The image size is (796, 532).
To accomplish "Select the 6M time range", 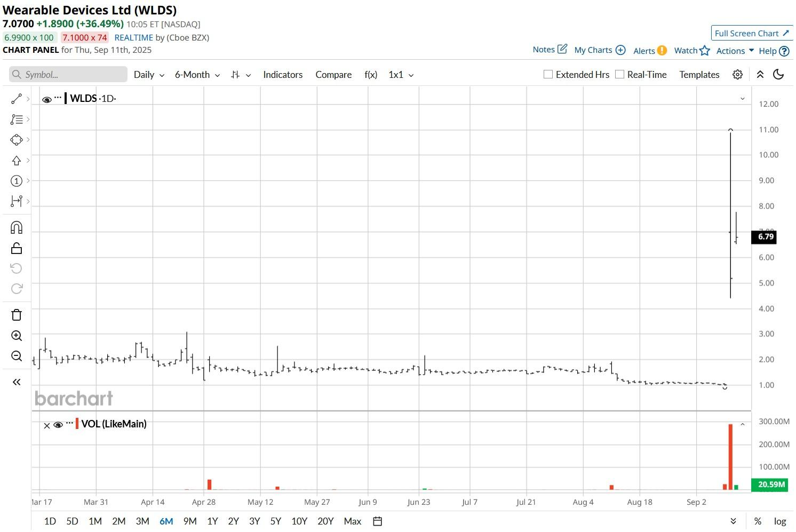I will (166, 521).
